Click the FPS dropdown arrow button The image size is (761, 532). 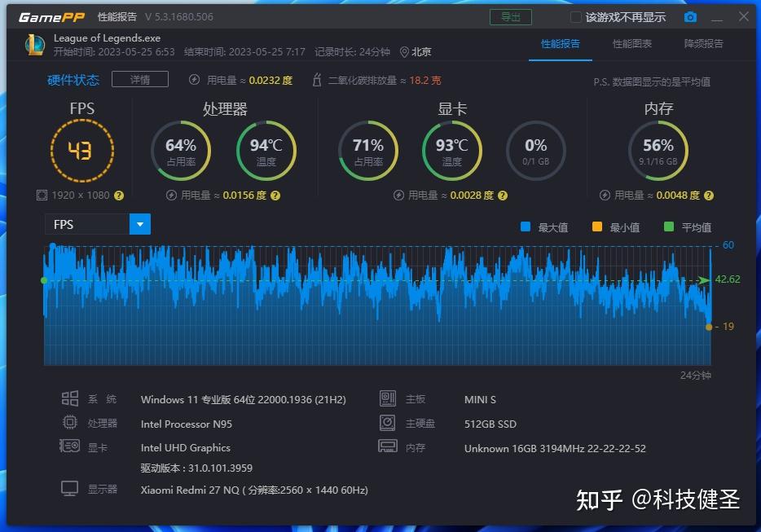(x=139, y=223)
